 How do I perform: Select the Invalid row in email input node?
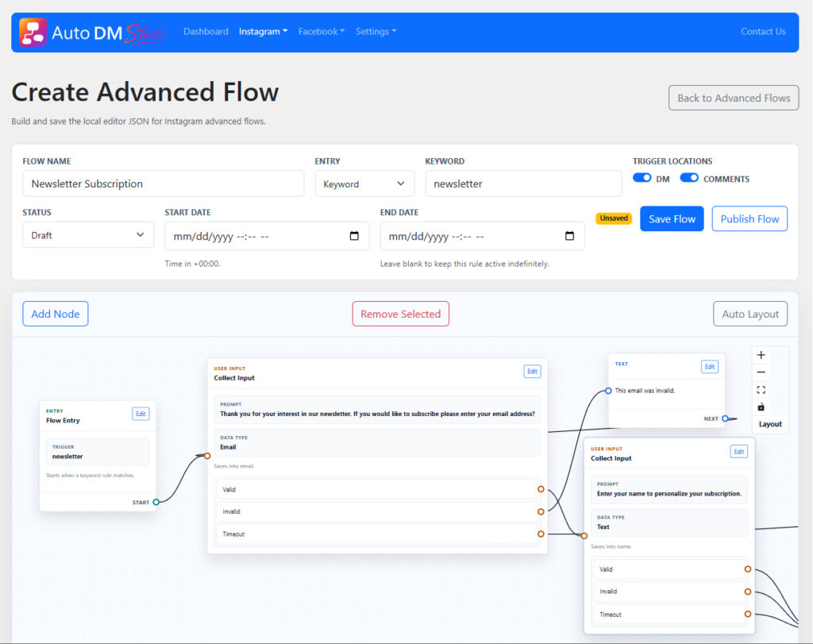(377, 511)
